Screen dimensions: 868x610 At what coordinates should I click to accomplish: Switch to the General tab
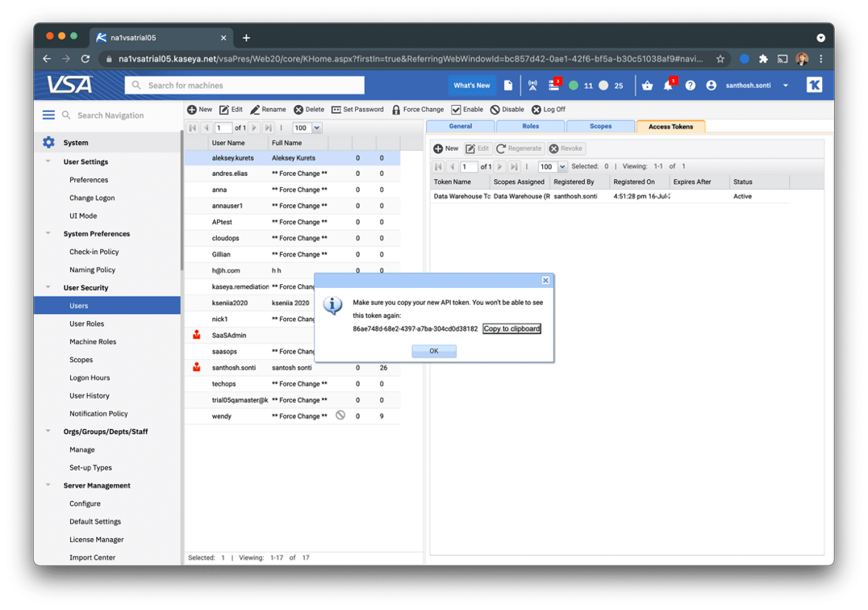[461, 126]
